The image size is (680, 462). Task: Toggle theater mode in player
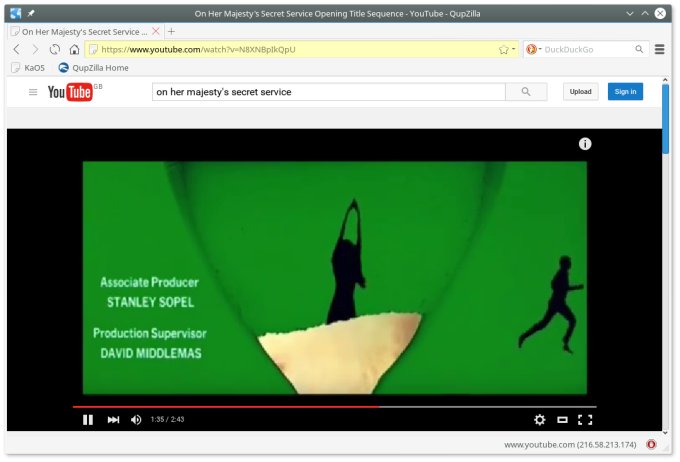[562, 420]
